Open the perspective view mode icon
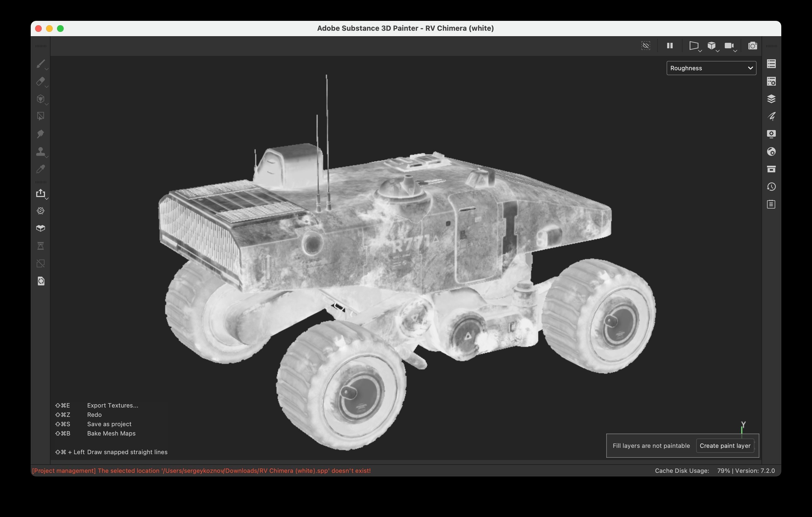Viewport: 812px width, 517px height. [694, 46]
